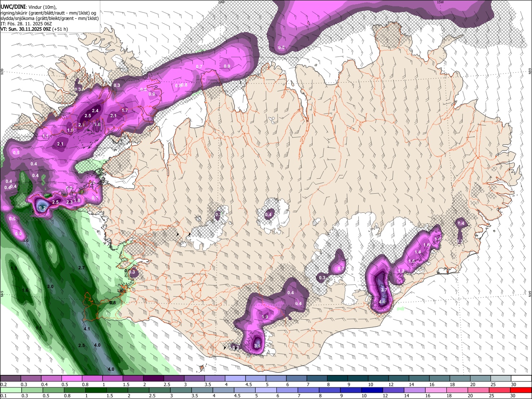
Task: Click the '1.4' snow value on the map
Action: (418, 252)
